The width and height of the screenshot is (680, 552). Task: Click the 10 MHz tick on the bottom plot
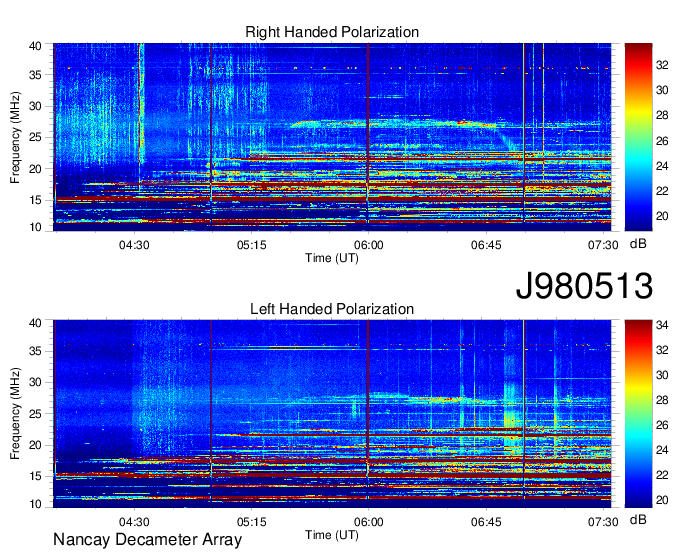(35, 504)
